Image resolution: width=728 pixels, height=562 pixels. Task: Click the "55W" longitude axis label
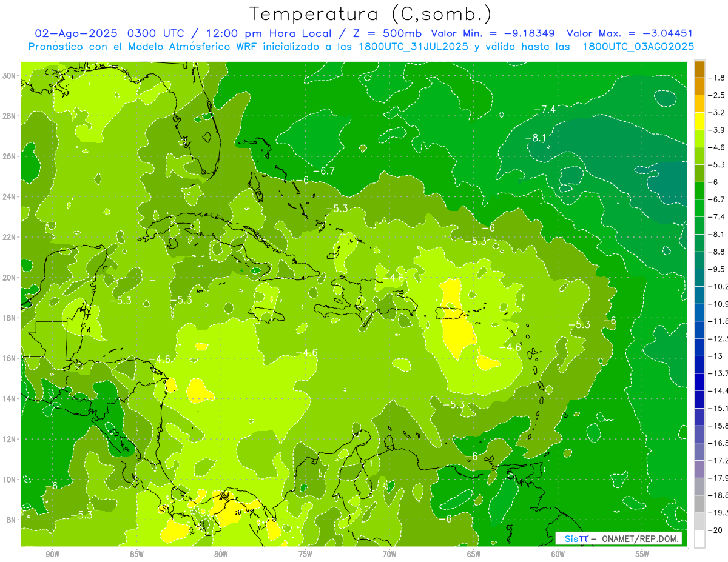(642, 554)
